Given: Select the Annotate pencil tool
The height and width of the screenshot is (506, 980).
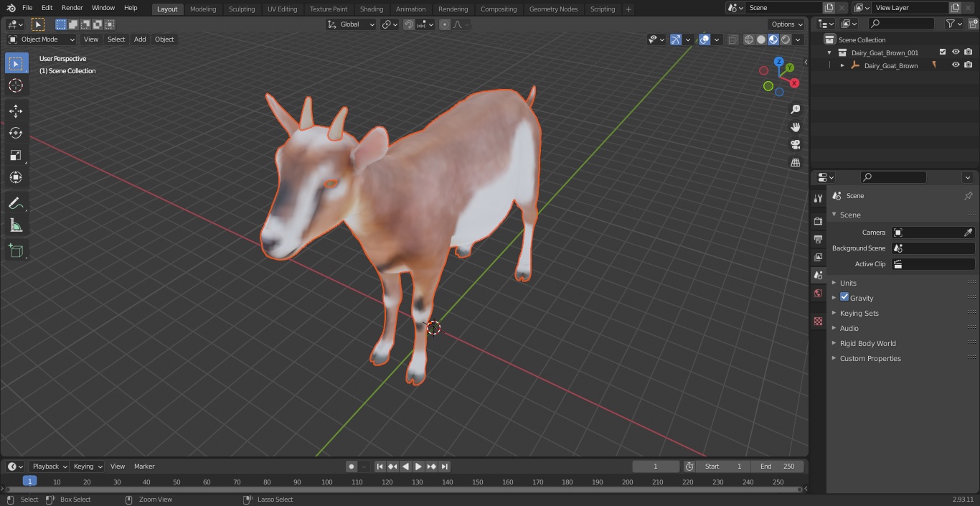Looking at the screenshot, I should [x=16, y=204].
